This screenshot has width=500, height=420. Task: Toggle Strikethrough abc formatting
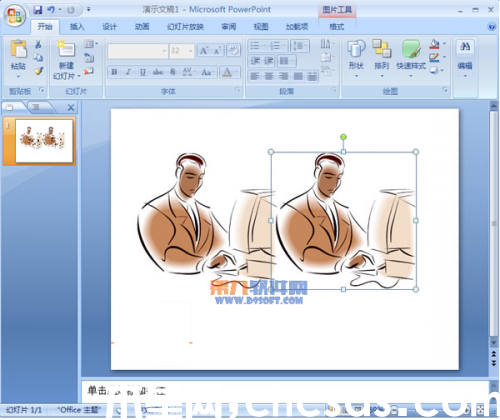(157, 72)
